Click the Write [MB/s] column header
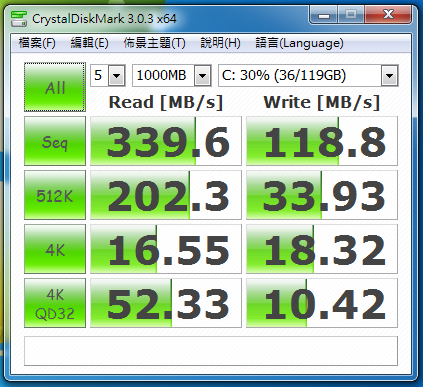423x387 pixels. 322,102
